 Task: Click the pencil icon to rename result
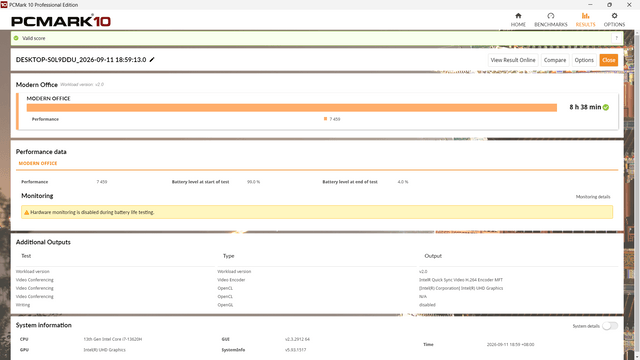coord(152,60)
